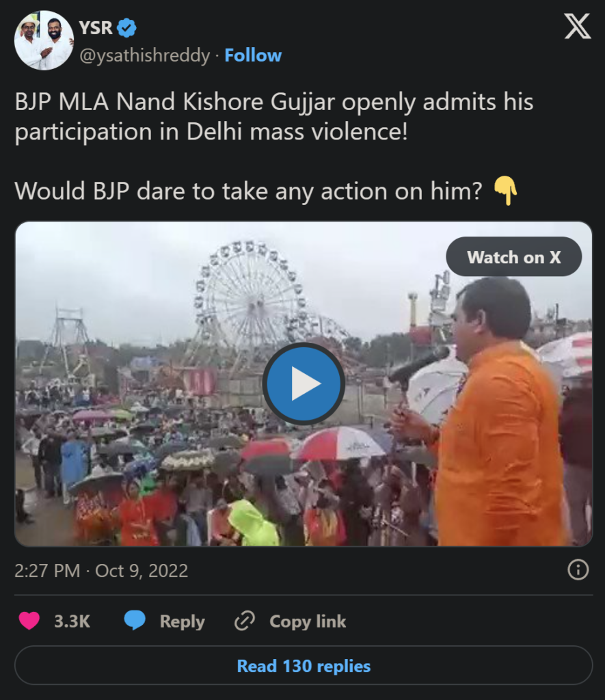Click the Reply text label
Screen dimensions: 605x700
(x=182, y=621)
